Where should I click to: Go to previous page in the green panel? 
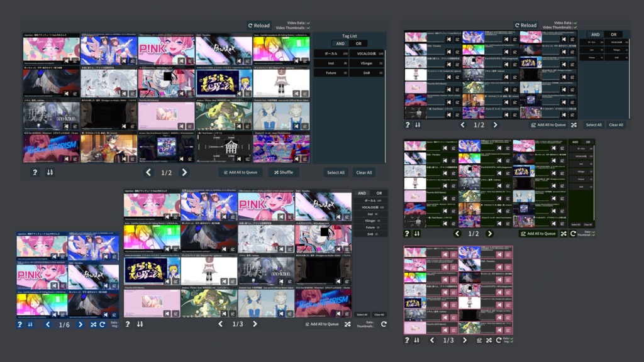[458, 234]
